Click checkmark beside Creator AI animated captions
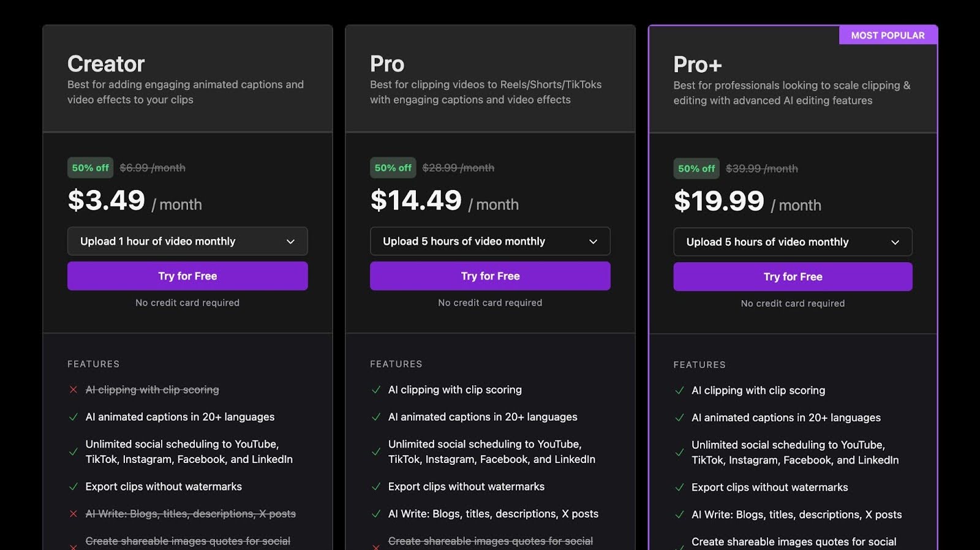 coord(73,417)
